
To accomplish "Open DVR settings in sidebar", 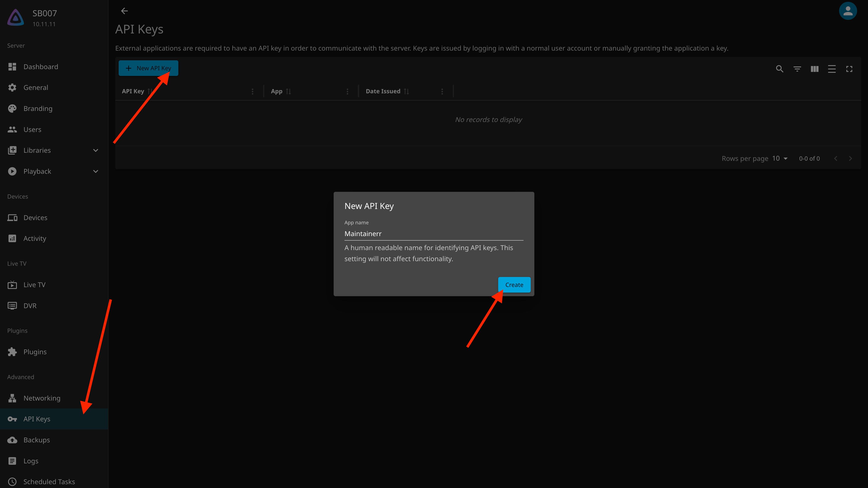I will tap(54, 306).
